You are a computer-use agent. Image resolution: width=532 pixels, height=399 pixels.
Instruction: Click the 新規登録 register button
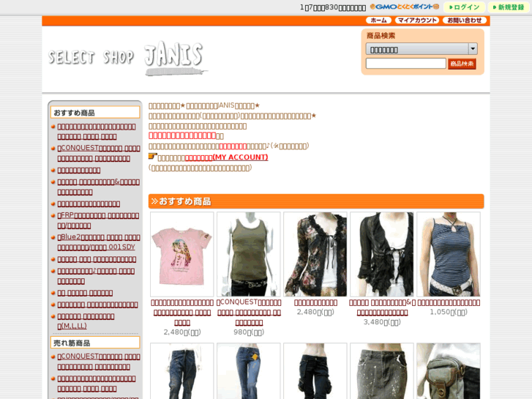coord(509,7)
